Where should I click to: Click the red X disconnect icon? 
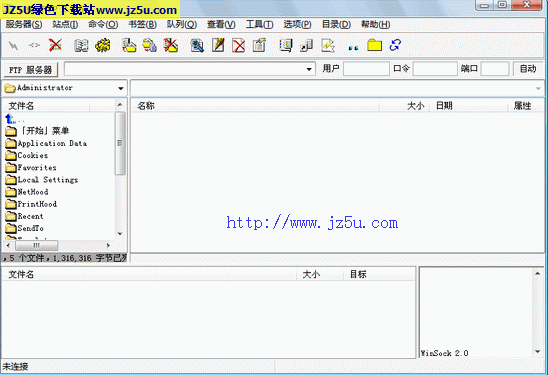coord(55,45)
